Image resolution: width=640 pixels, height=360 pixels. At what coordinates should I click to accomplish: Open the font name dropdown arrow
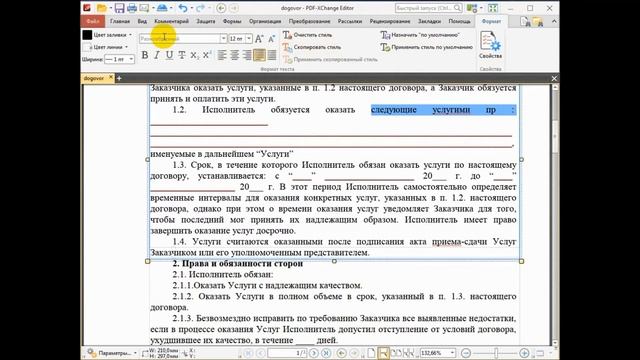(x=223, y=39)
